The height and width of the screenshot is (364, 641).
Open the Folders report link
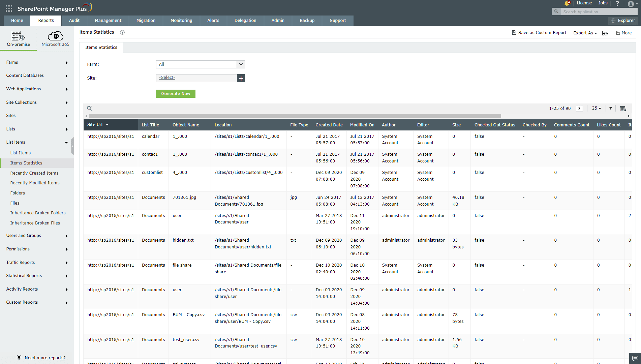click(18, 193)
